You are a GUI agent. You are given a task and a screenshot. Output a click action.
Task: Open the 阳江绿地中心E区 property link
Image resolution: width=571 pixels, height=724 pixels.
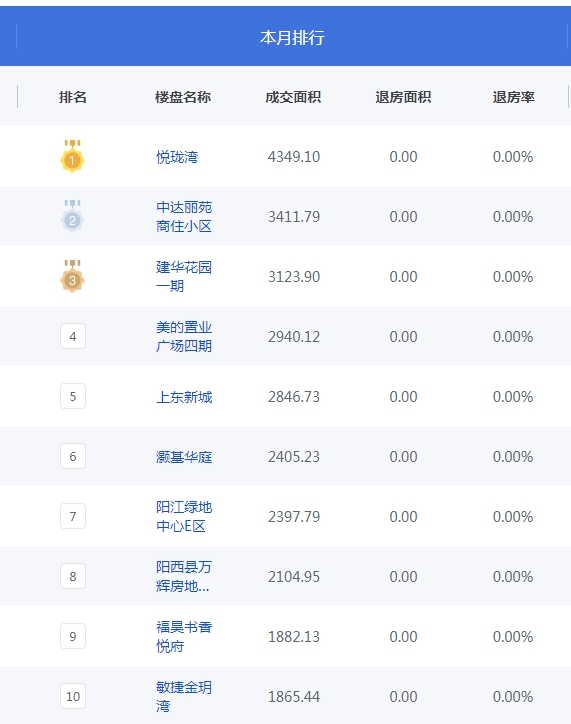[x=184, y=517]
